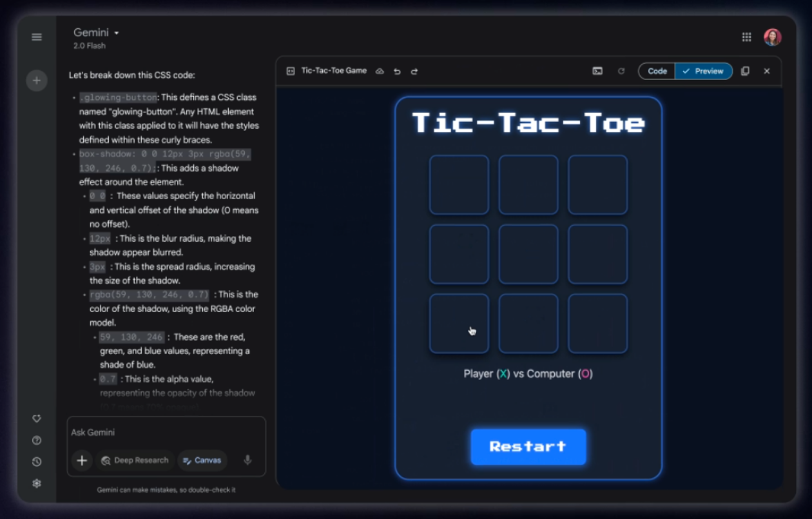Open the hamburger main menu
The width and height of the screenshot is (812, 519).
click(37, 37)
